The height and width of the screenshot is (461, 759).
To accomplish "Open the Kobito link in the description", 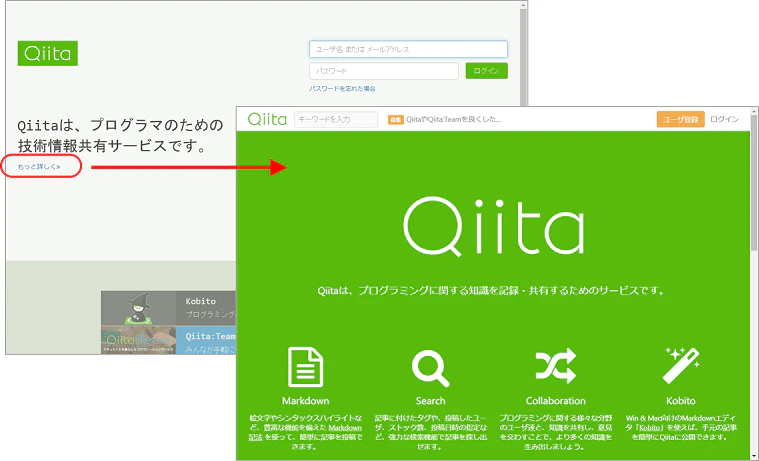I will [649, 428].
